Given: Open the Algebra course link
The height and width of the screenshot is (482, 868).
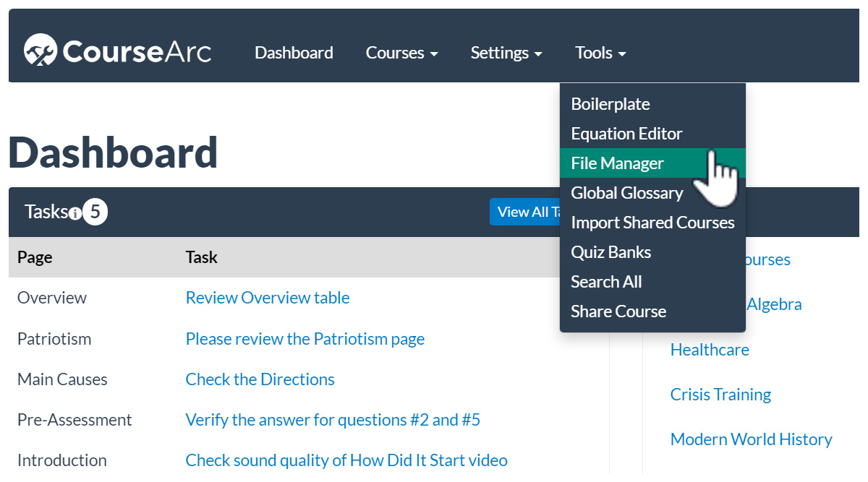Looking at the screenshot, I should [774, 304].
